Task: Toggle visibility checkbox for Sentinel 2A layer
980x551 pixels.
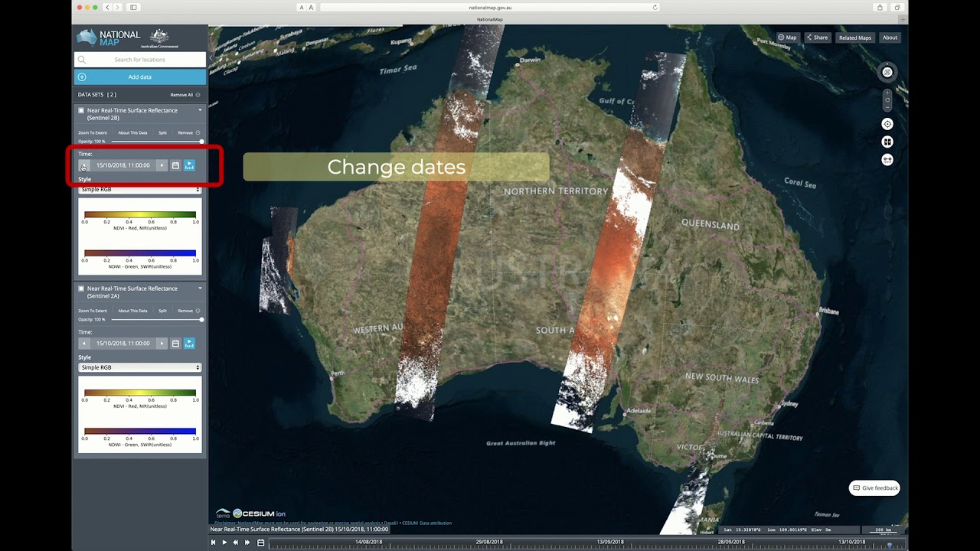Action: [81, 289]
